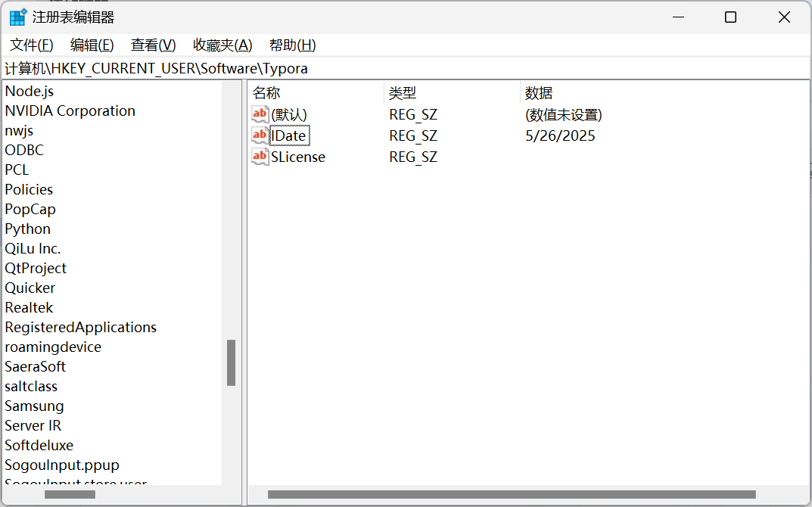Select the Server IR key
Image resolution: width=812 pixels, height=507 pixels.
33,426
